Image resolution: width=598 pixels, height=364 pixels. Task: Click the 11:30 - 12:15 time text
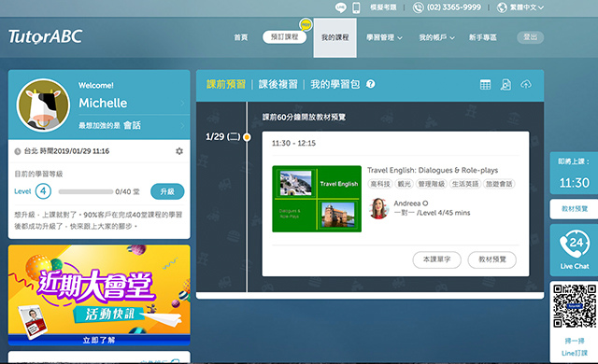(x=293, y=143)
